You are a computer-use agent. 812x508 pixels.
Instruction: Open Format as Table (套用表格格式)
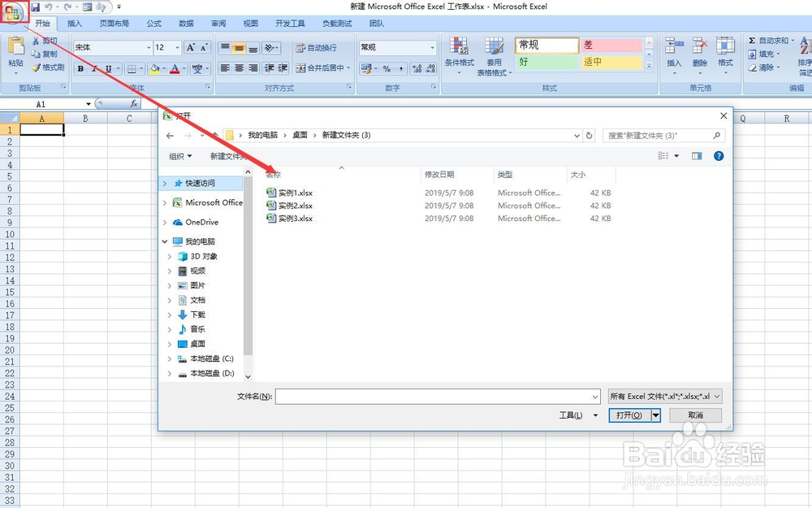point(494,56)
